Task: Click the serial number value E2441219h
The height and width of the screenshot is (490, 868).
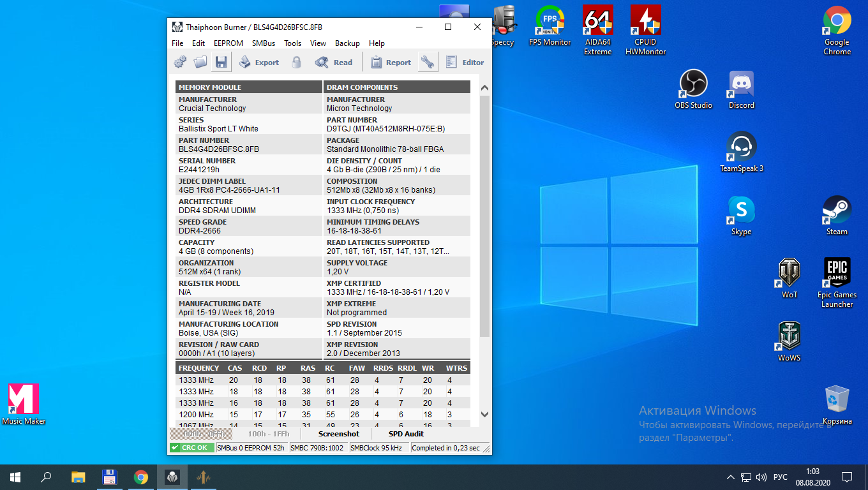Action: pos(199,170)
